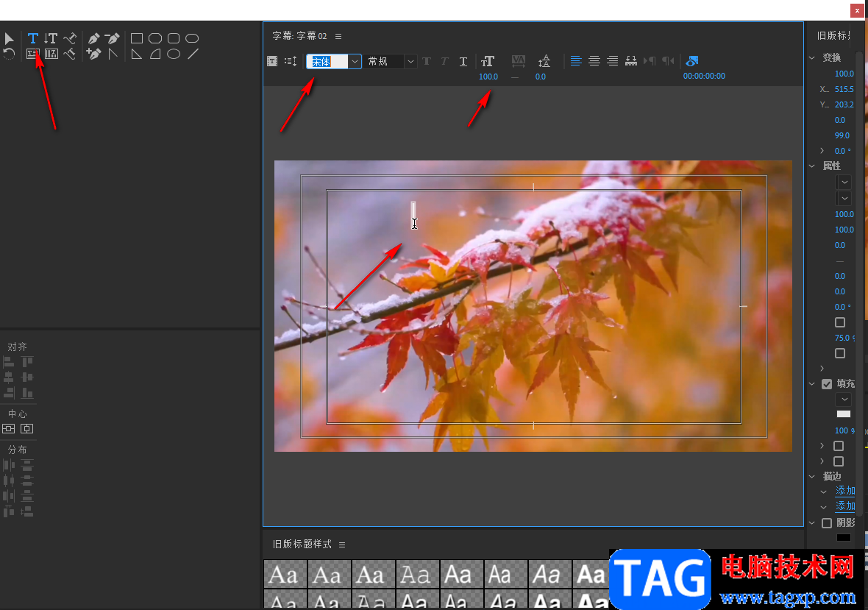Open first dropdown under 属性 section
This screenshot has width=868, height=610.
[844, 182]
